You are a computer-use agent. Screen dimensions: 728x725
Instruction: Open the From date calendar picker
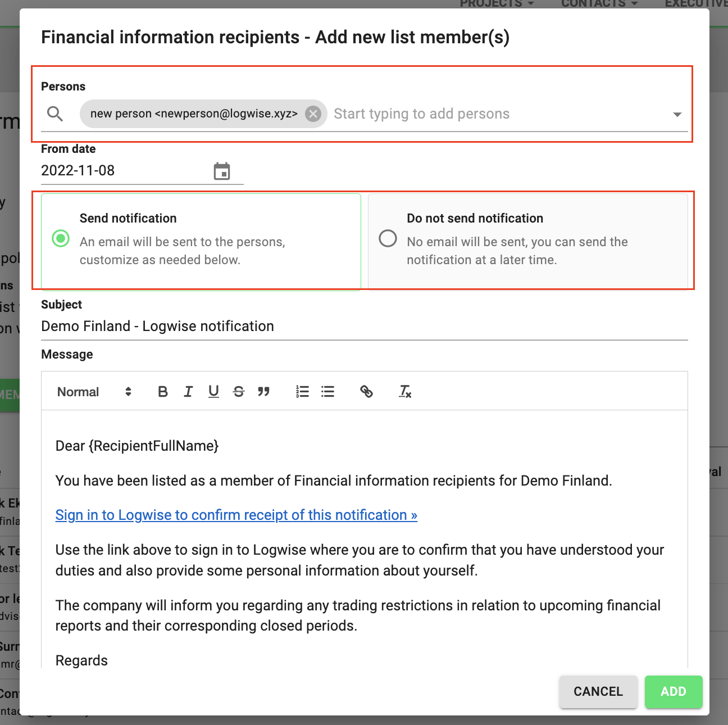click(222, 171)
